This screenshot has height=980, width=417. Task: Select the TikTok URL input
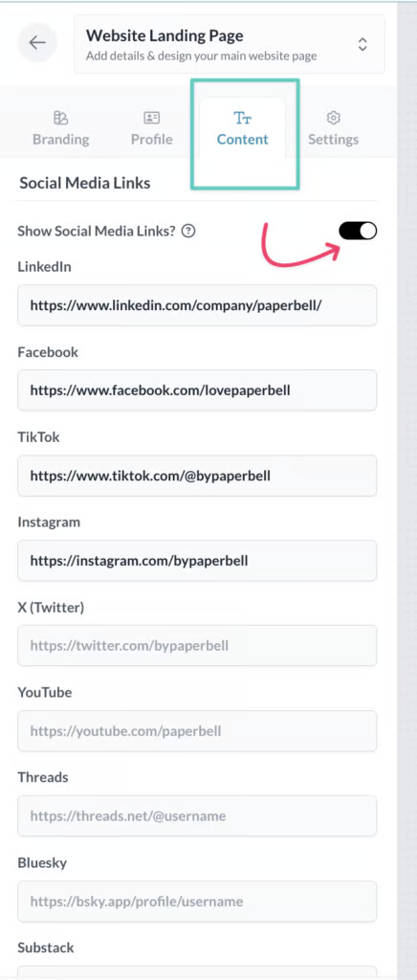click(197, 476)
